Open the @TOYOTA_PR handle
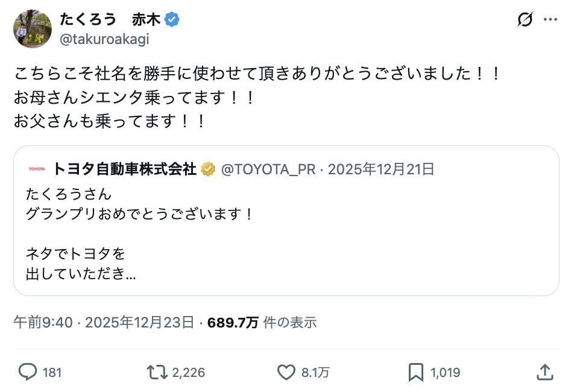 click(268, 169)
